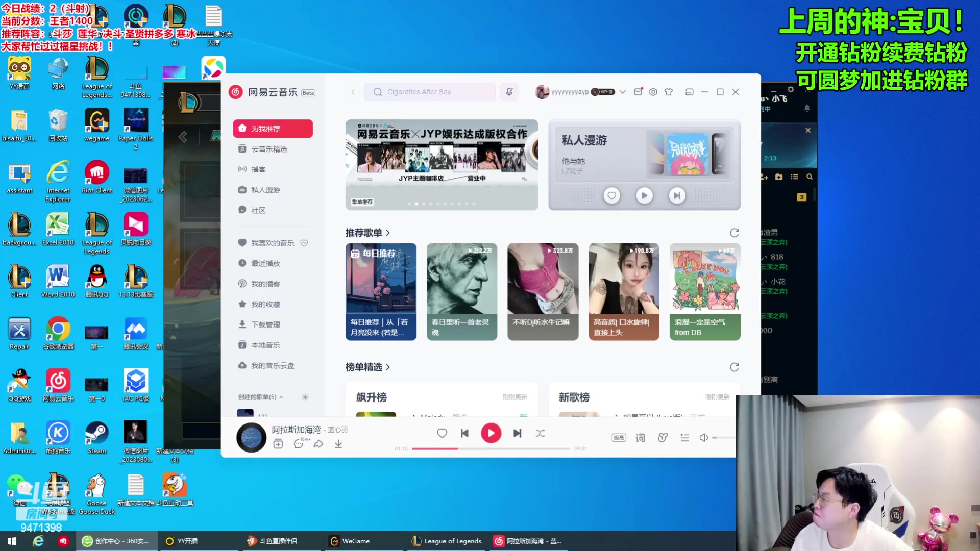Expand 榜单精选 with its arrow
Image resolution: width=980 pixels, height=551 pixels.
[x=388, y=367]
